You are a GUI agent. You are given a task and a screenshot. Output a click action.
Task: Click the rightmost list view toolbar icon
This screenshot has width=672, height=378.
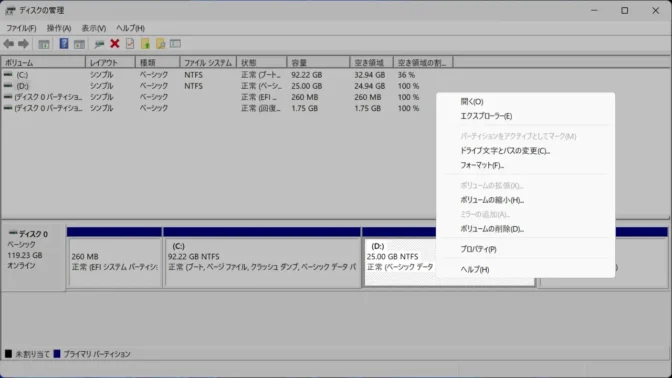(x=175, y=44)
